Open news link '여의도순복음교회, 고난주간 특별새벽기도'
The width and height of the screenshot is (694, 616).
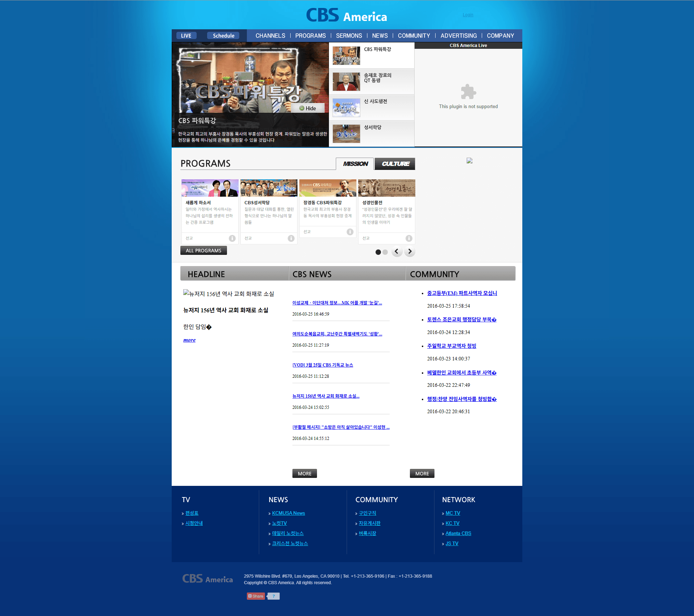click(337, 334)
